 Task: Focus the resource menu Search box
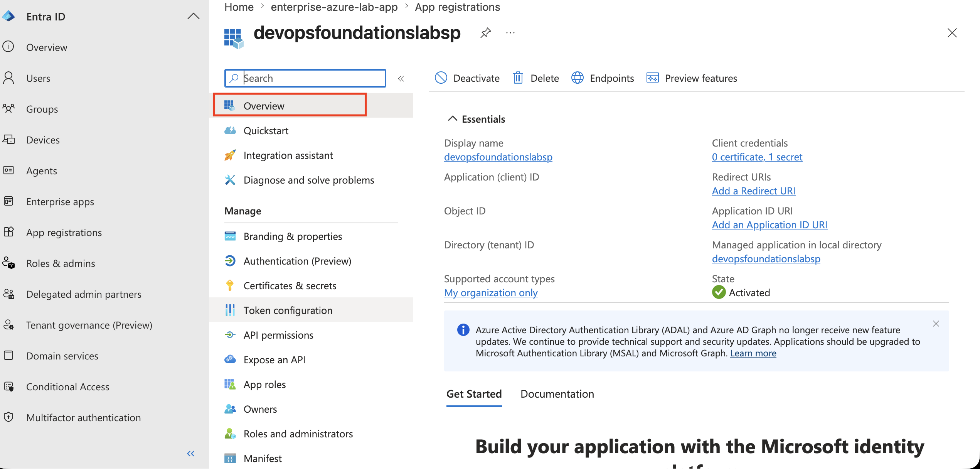(305, 78)
